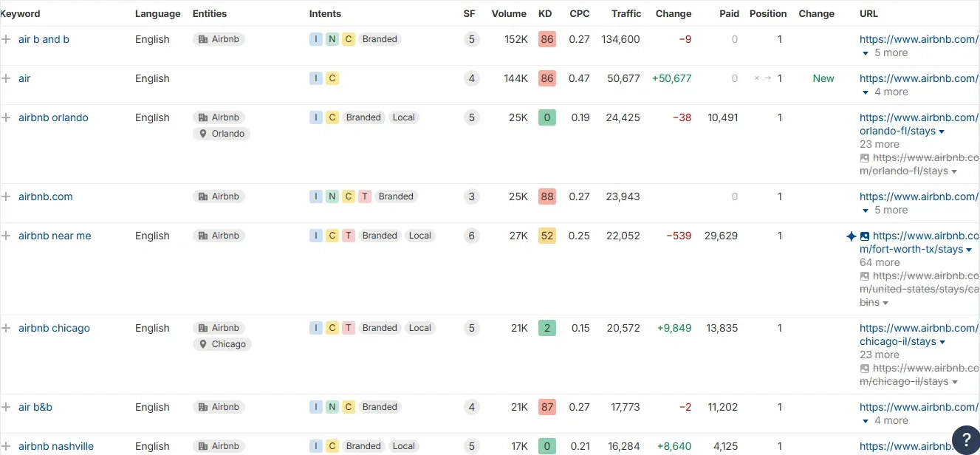Click the KD badge 52 for 'airbnb near me'
Image resolution: width=980 pixels, height=455 pixels.
(x=546, y=236)
